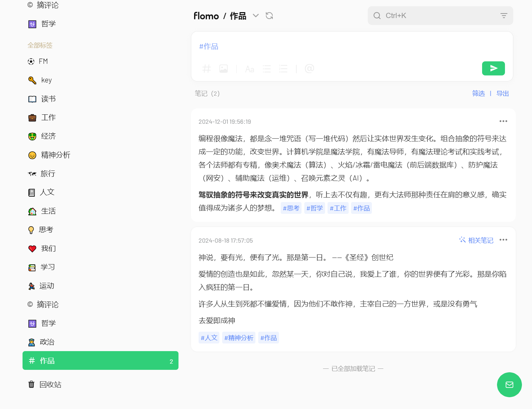The image size is (532, 409).
Task: Open text formatting Aa icon
Action: (250, 69)
